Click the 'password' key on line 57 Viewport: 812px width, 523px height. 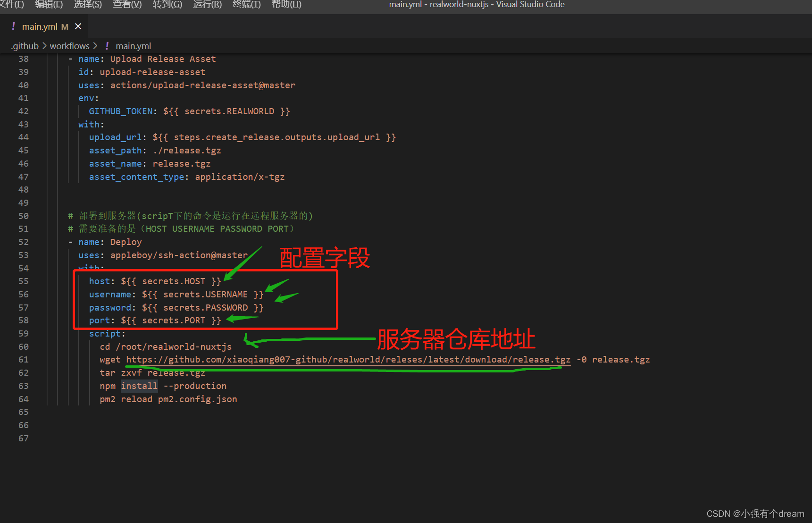click(110, 308)
